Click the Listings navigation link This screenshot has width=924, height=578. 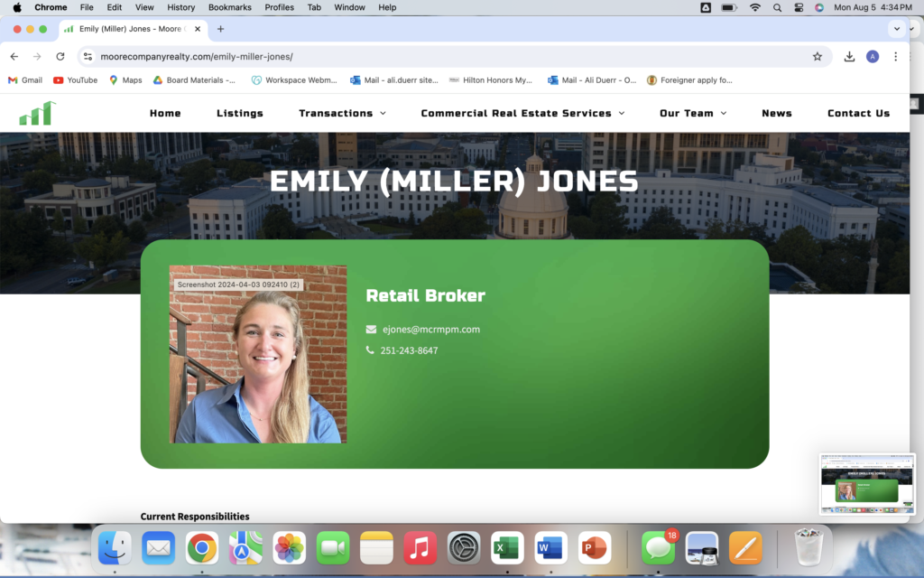tap(240, 114)
